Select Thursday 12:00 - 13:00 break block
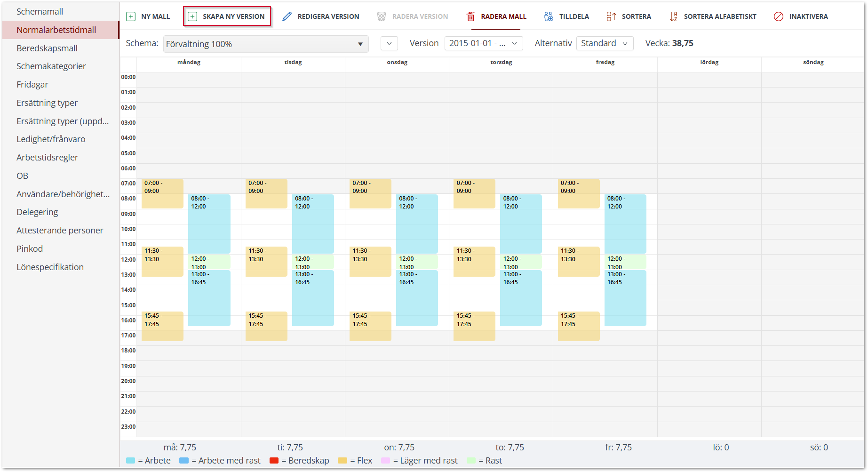The height and width of the screenshot is (472, 868). (x=521, y=262)
